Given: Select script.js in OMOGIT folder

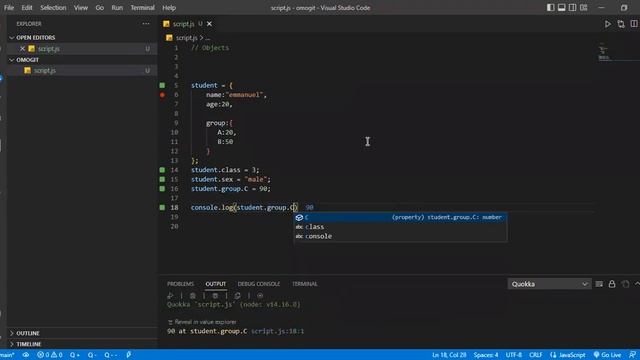Looking at the screenshot, I should click(45, 71).
